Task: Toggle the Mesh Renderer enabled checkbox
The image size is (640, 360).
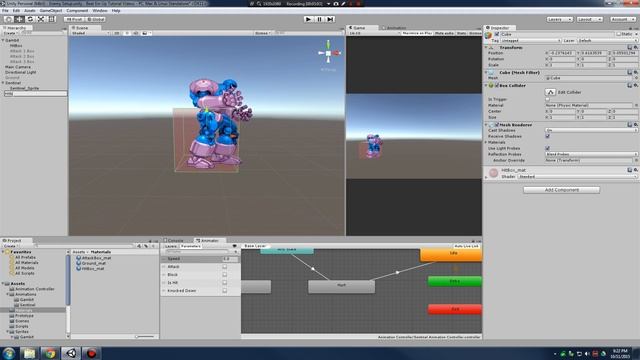Action: (497, 125)
